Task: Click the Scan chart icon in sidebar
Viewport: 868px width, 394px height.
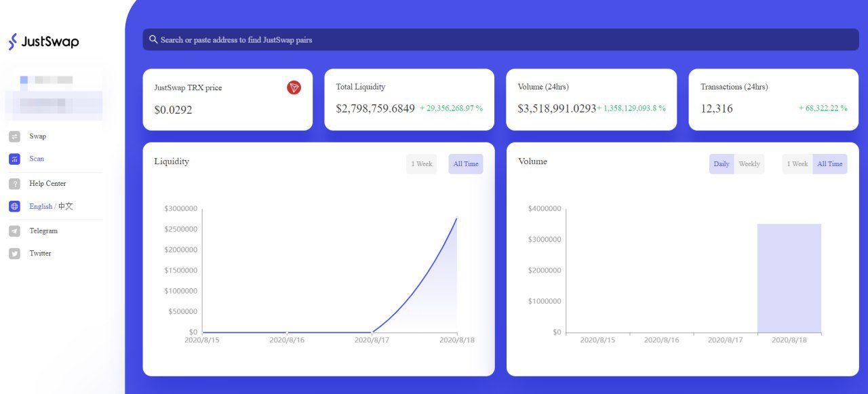Action: click(x=15, y=159)
